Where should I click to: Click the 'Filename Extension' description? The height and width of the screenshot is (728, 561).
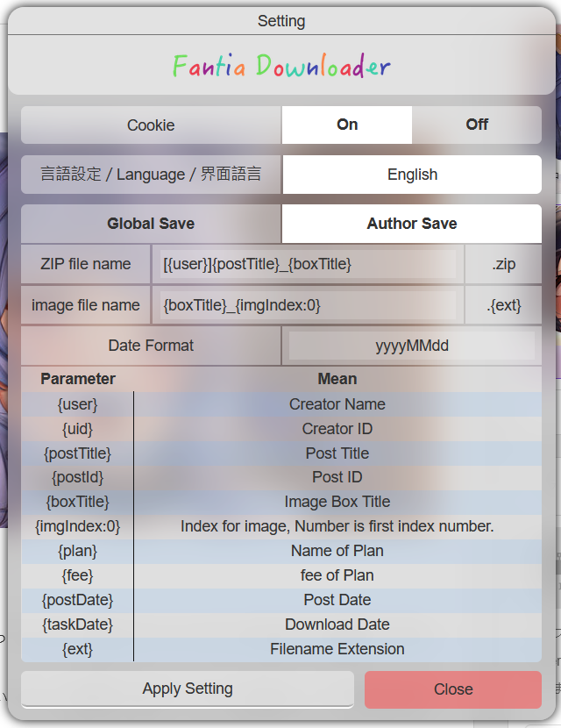coord(337,649)
